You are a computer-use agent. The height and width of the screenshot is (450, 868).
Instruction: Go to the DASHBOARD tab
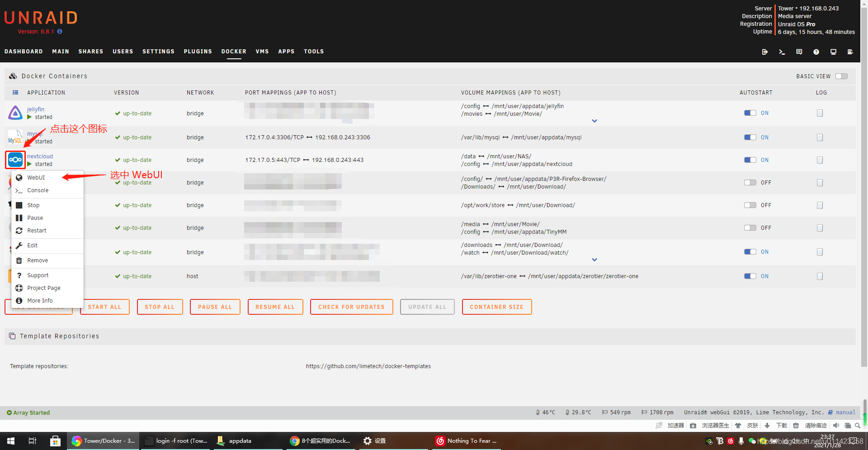(24, 52)
